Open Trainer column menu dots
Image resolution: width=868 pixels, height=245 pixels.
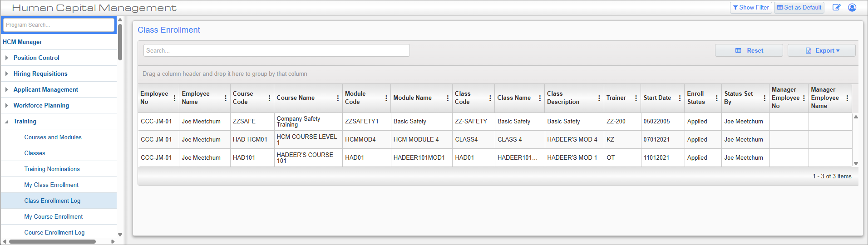pyautogui.click(x=636, y=98)
